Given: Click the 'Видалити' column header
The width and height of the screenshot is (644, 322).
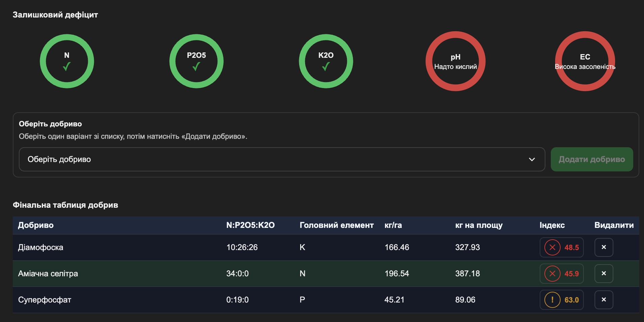Looking at the screenshot, I should (x=614, y=225).
